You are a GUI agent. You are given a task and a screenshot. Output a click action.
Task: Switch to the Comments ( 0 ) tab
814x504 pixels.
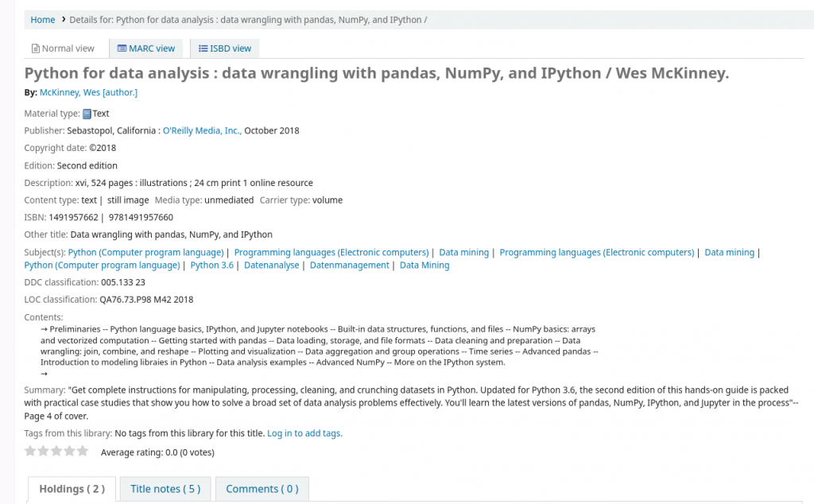coord(262,489)
